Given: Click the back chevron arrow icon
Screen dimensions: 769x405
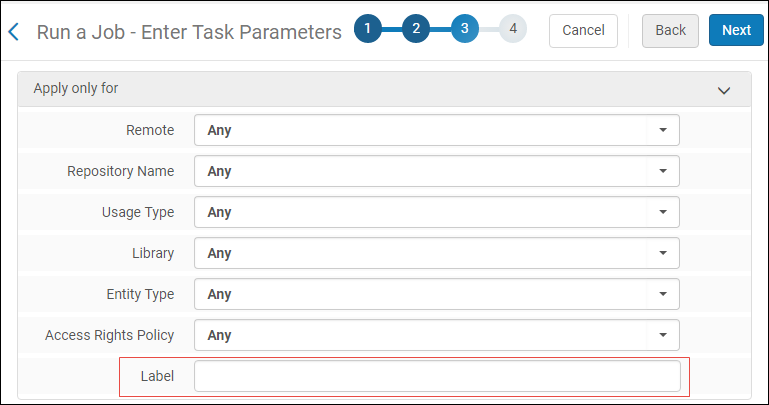Looking at the screenshot, I should tap(14, 31).
